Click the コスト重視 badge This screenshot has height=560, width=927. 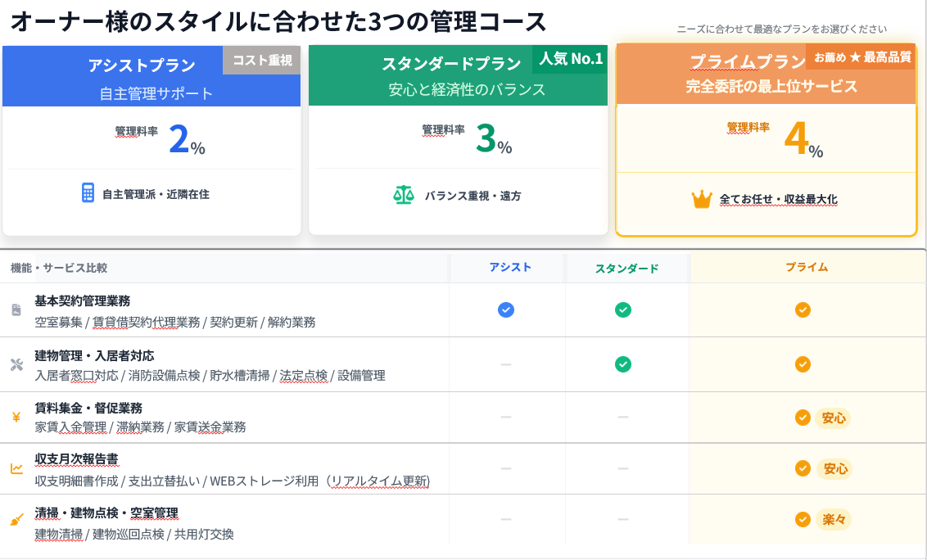pos(262,61)
